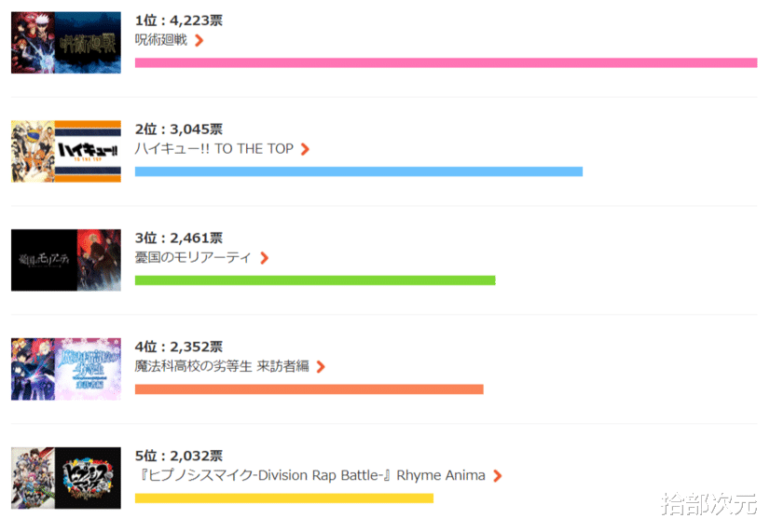Click the orange vote bar for 4位
This screenshot has width=770, height=532.
(309, 389)
